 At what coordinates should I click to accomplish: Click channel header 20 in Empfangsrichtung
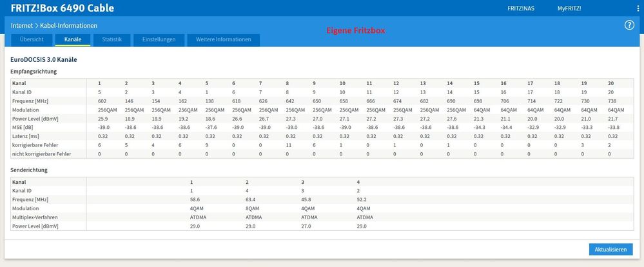610,83
